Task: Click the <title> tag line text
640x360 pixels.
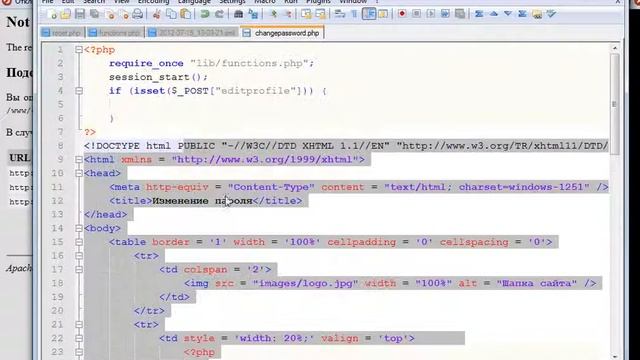Action: (x=206, y=201)
